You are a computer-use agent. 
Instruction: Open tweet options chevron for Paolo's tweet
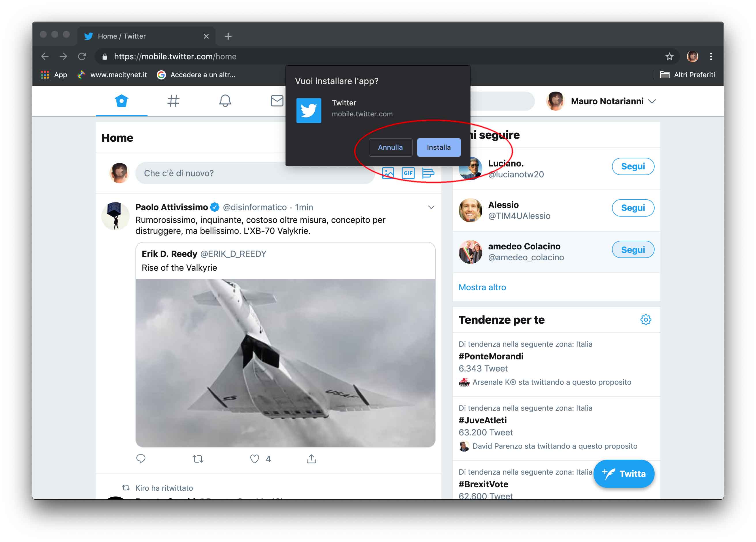(431, 207)
